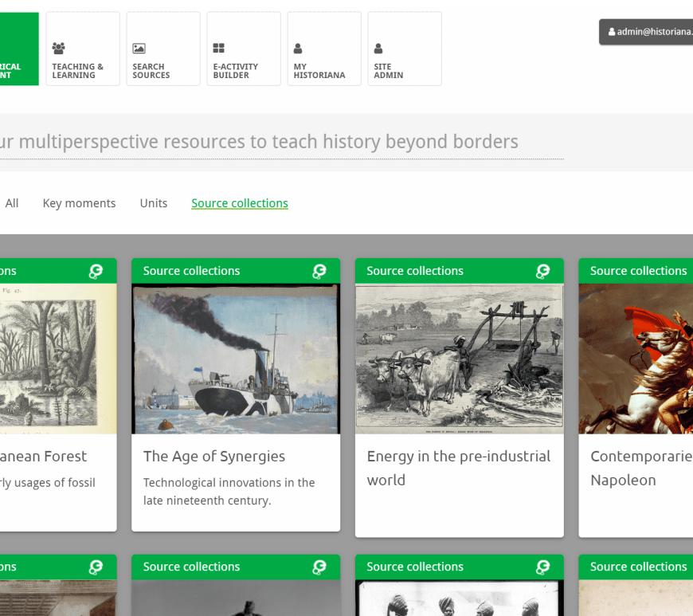The width and height of the screenshot is (693, 616).
Task: Click the logo icon on Age of Synergies card header
Action: pos(319,272)
